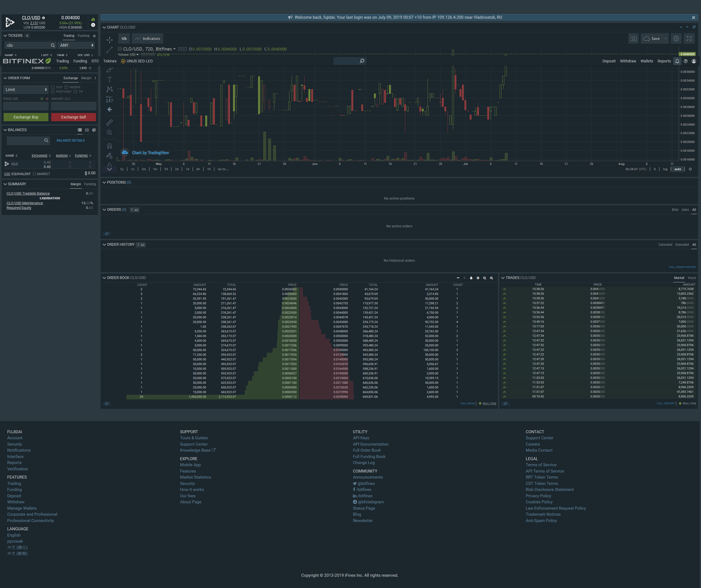This screenshot has height=588, width=701.
Task: Toggle percent scale option
Action: [655, 169]
